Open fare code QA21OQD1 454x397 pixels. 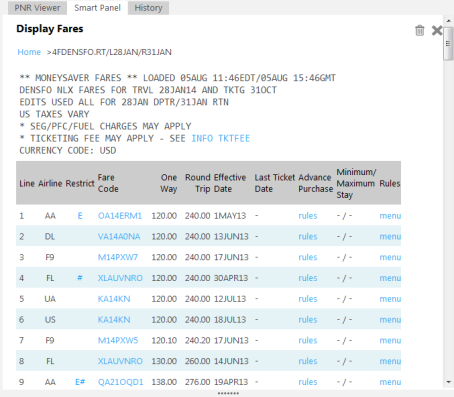(121, 382)
